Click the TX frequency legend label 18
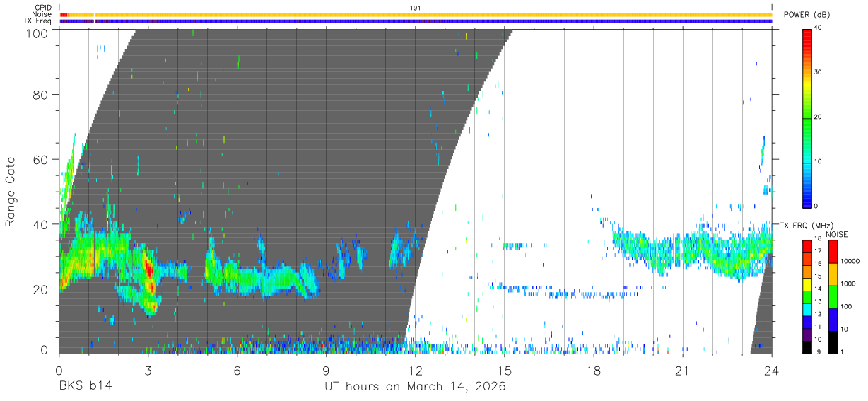 pyautogui.click(x=816, y=238)
